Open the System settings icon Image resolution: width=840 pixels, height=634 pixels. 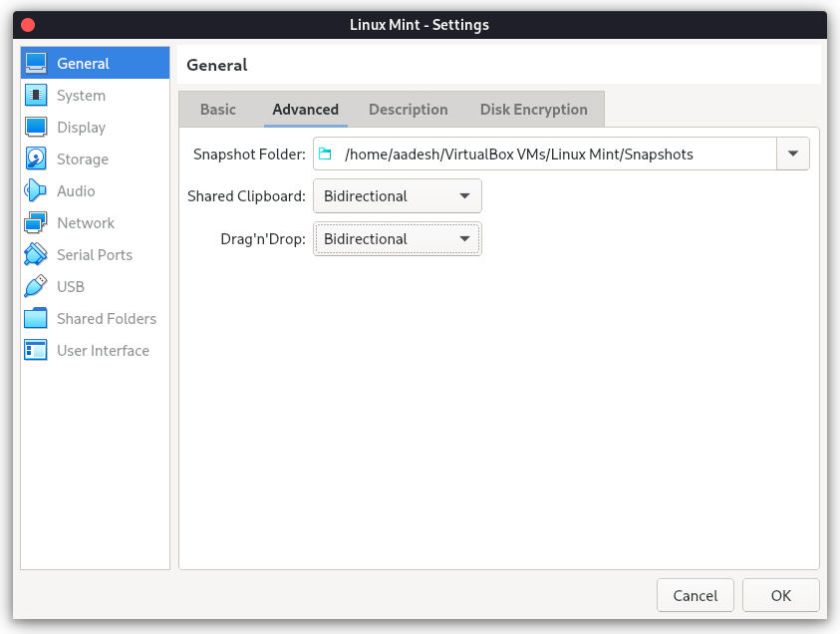[36, 96]
